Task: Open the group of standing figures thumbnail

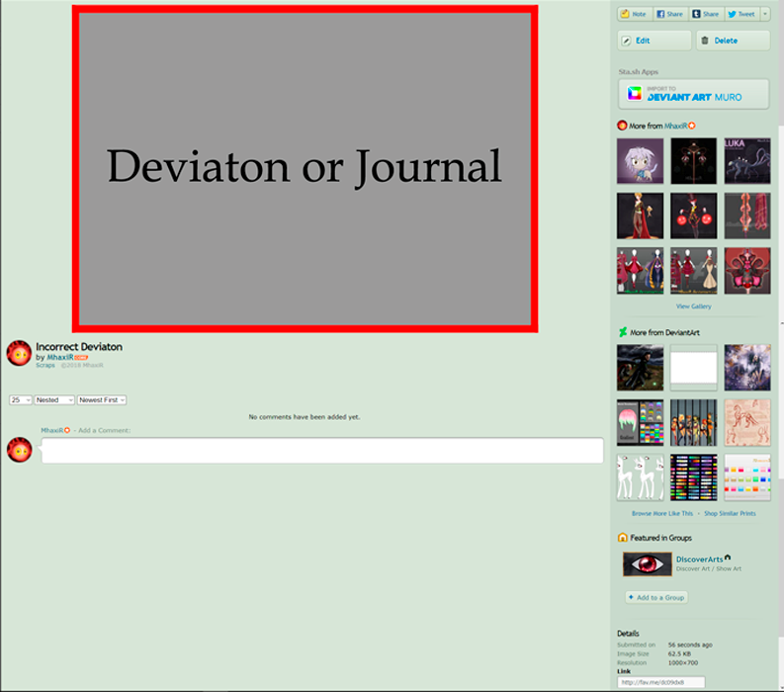Action: pyautogui.click(x=693, y=422)
